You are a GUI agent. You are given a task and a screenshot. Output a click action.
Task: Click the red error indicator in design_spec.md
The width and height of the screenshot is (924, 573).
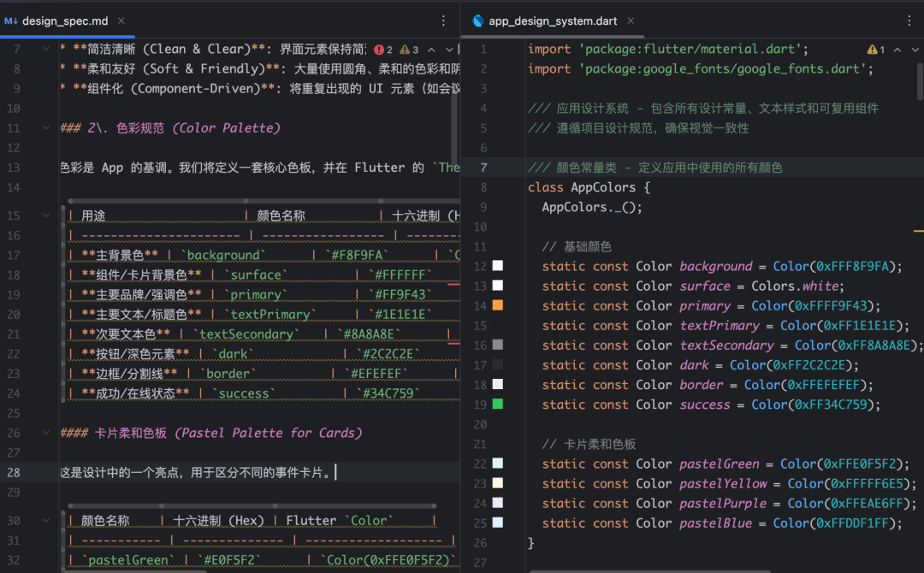[x=383, y=50]
